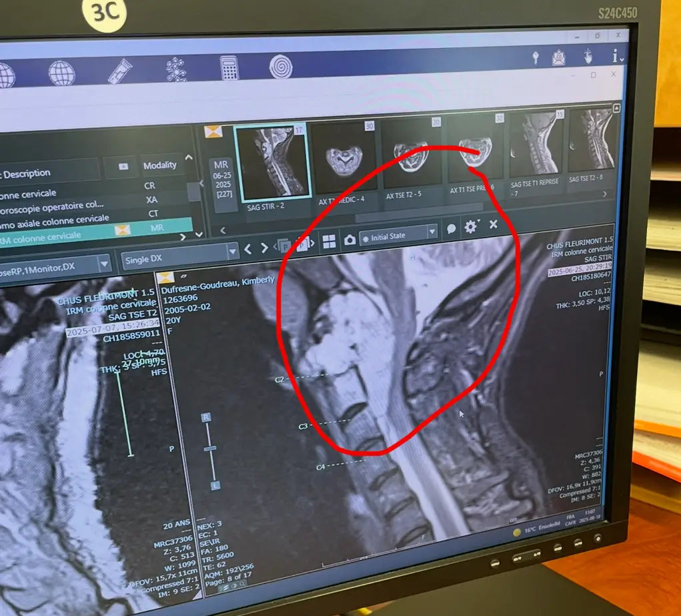
Task: Collapse the thumbnail panel with the top-right arrow
Action: tap(616, 108)
